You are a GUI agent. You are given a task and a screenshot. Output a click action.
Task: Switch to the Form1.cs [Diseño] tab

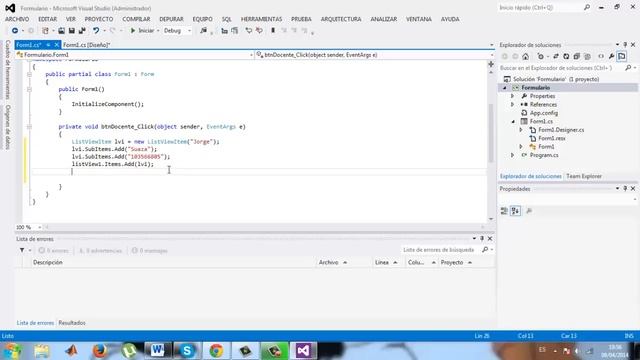click(87, 45)
